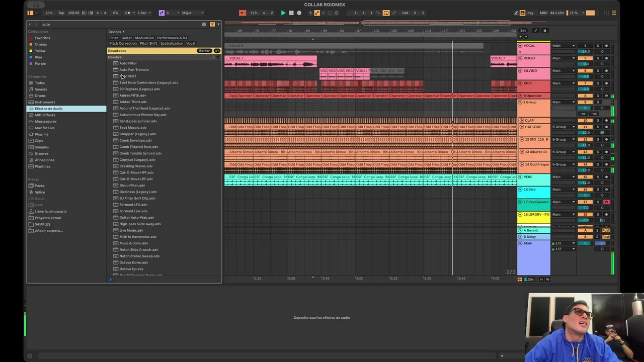Go back with the browser back arrow
644x362 pixels.
click(30, 24)
